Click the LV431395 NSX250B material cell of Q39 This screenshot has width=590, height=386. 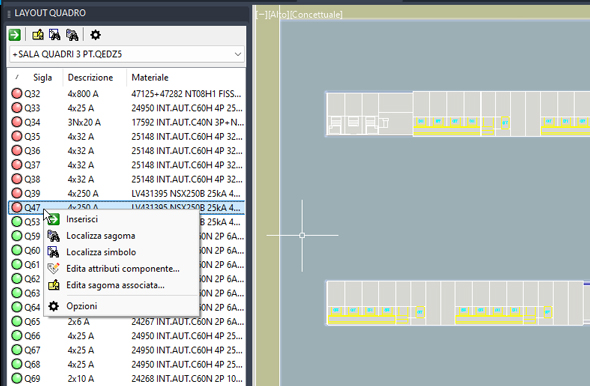click(x=186, y=193)
